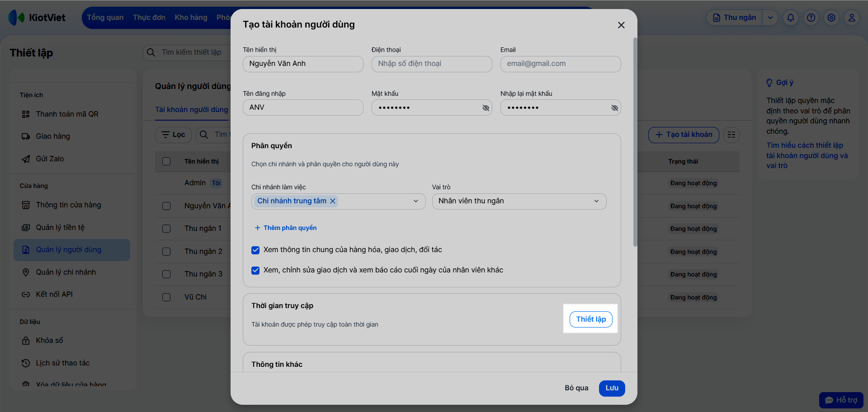Click the KiotViet logo
868x412 pixels.
[x=37, y=18]
